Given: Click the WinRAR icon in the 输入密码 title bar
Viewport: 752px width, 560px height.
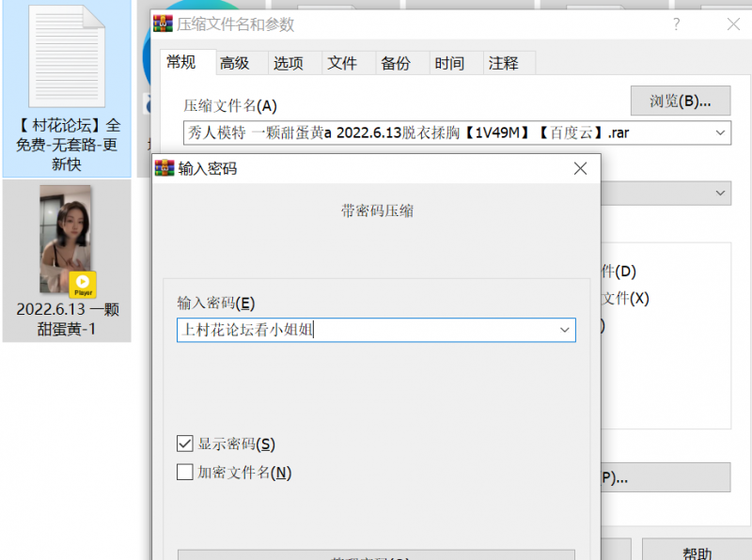Looking at the screenshot, I should (164, 168).
